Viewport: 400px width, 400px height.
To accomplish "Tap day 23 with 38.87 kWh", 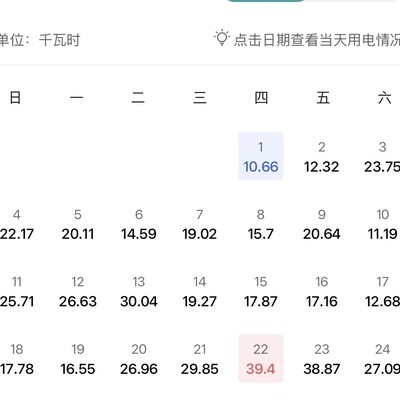I will pyautogui.click(x=322, y=360).
